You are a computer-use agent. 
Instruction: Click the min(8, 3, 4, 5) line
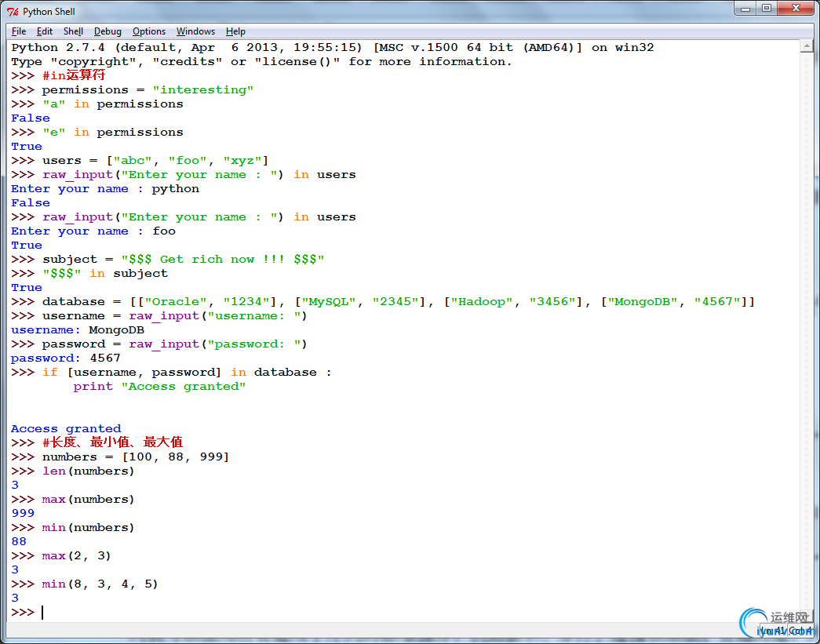coord(85,584)
